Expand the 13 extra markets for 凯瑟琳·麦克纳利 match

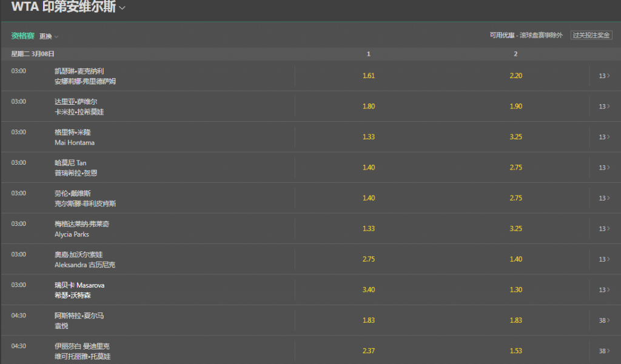(x=602, y=76)
